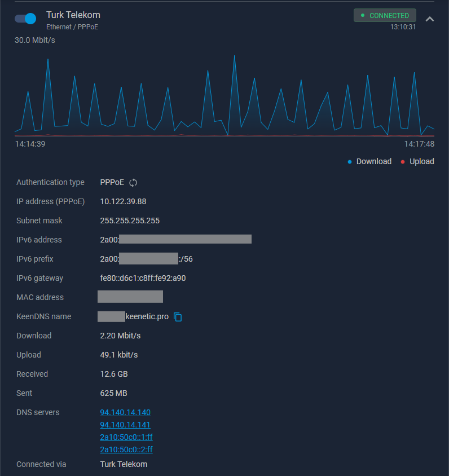Click the keenetic.pro domain text

point(147,316)
